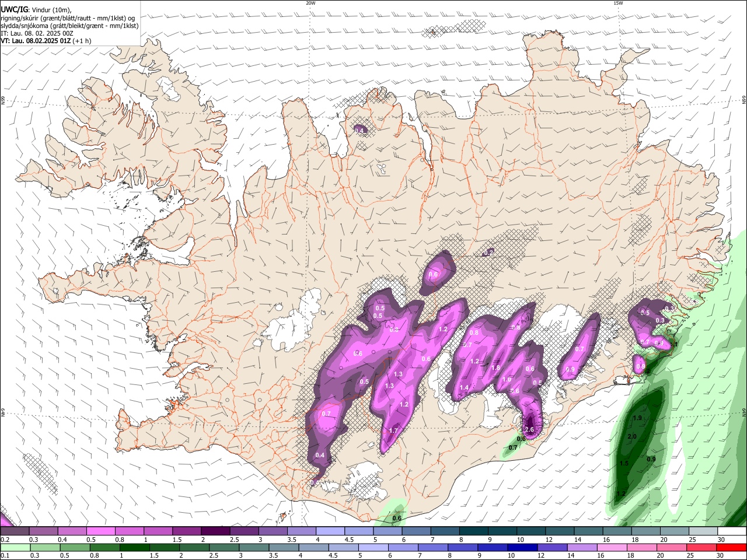Pick the light purple 14 rain swatch
This screenshot has height=560, width=747.
click(x=582, y=547)
